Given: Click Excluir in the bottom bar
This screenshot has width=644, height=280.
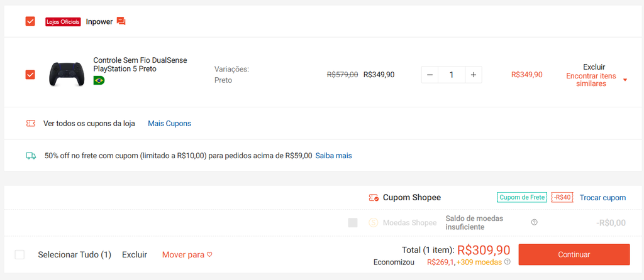Looking at the screenshot, I should 135,255.
